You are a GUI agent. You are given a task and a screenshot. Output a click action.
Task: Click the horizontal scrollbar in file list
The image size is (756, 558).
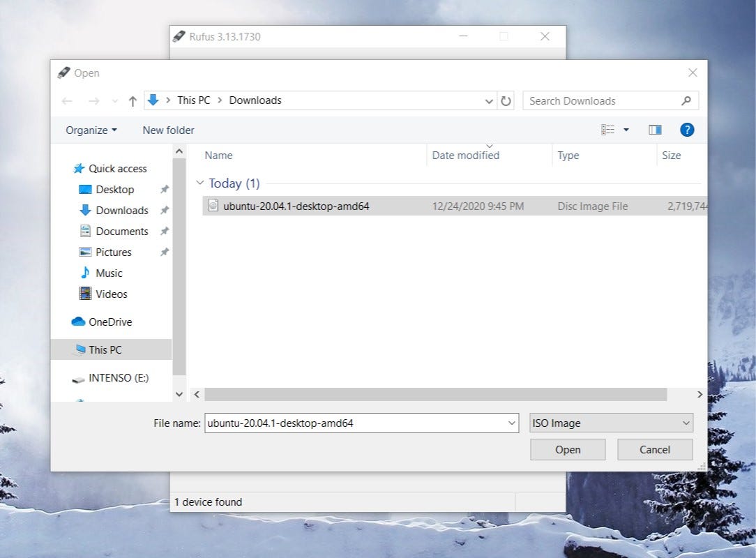pyautogui.click(x=435, y=395)
